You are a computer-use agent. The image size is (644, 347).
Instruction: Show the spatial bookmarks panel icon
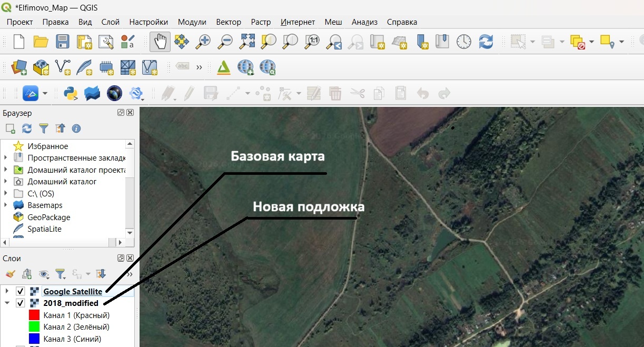(x=442, y=42)
